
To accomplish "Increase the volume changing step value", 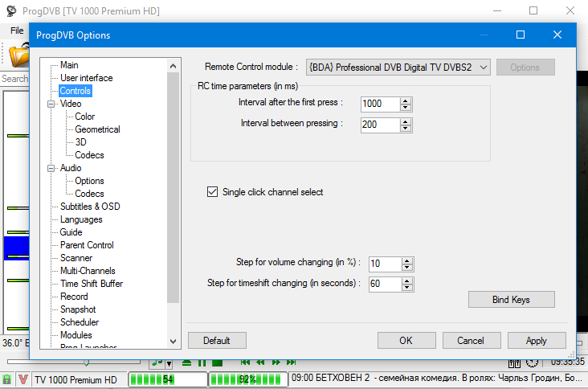I will click(x=406, y=260).
